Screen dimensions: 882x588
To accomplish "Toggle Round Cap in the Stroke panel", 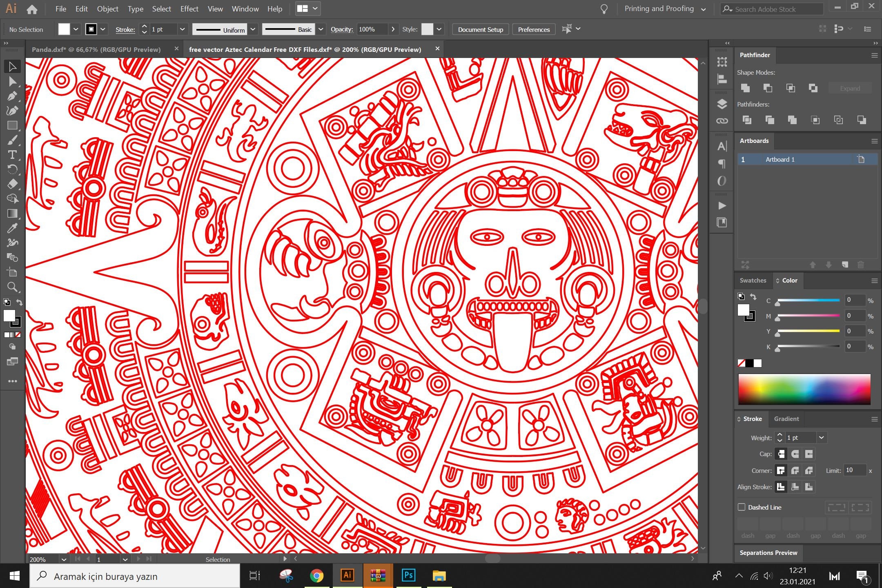I will 795,454.
